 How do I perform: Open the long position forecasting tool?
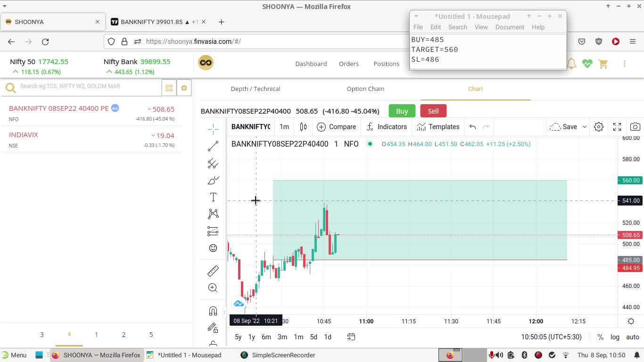click(213, 231)
